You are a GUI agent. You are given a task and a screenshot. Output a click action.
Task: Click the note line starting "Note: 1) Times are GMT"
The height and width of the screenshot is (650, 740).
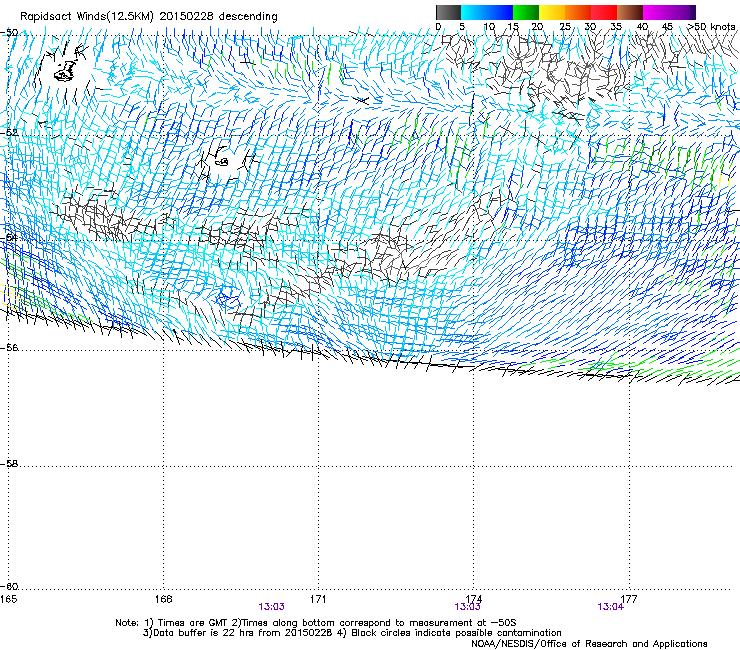tap(316, 623)
